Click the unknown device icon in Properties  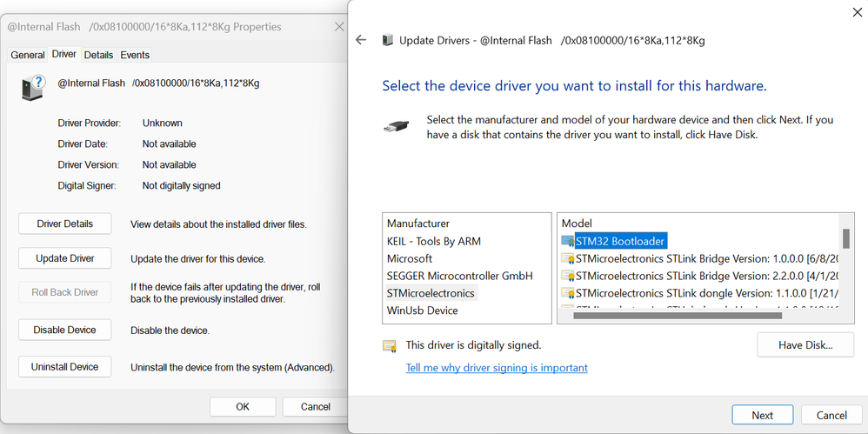point(33,88)
